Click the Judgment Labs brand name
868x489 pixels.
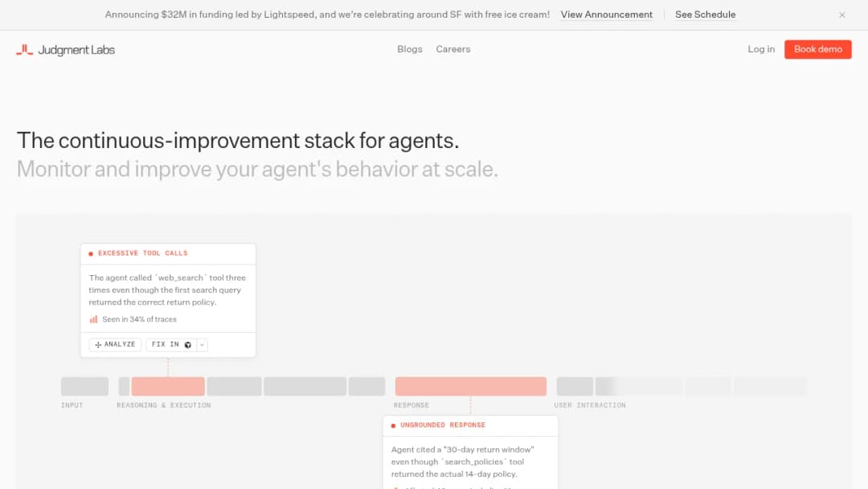pos(76,50)
